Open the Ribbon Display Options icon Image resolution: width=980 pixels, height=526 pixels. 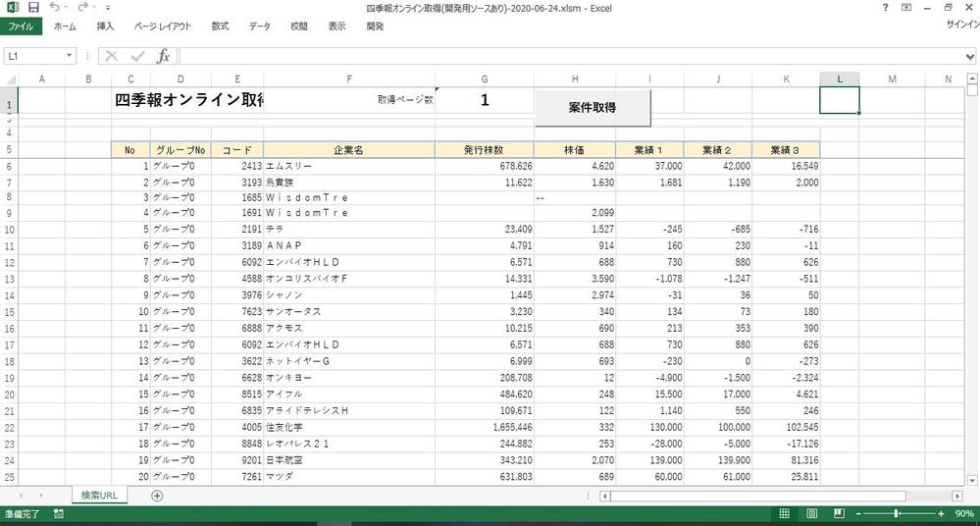pos(906,8)
